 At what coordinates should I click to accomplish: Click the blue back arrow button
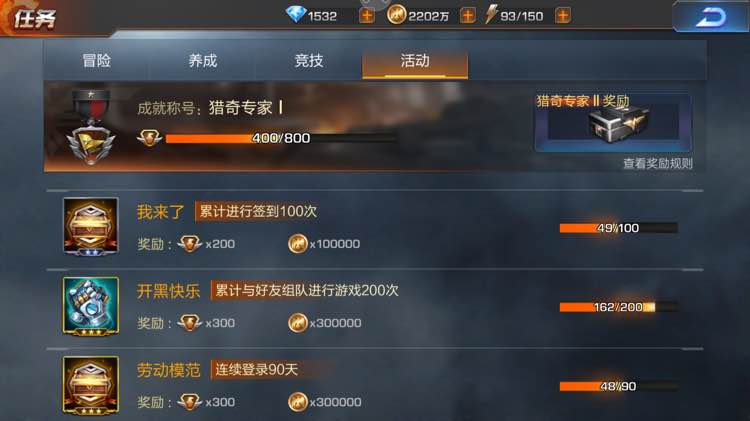point(710,18)
